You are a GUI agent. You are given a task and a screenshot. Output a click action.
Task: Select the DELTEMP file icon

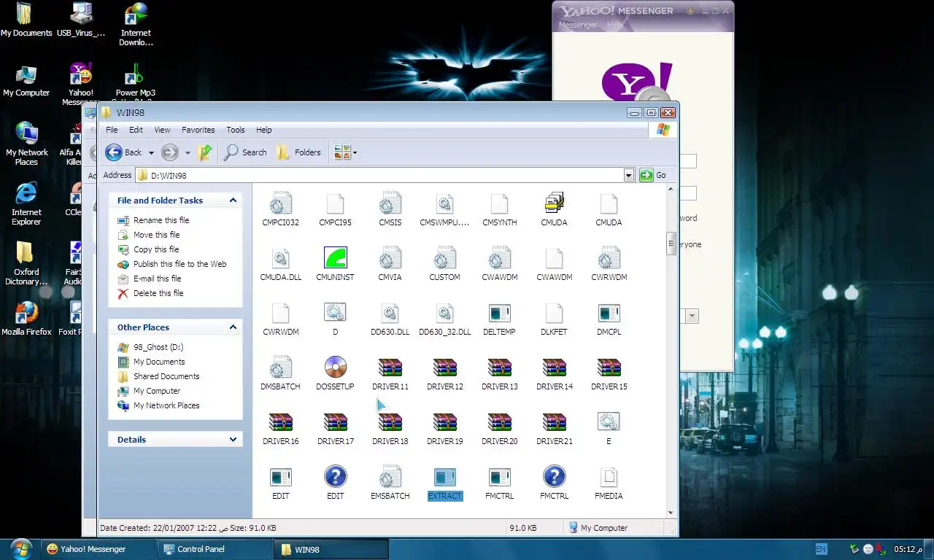[x=499, y=313]
